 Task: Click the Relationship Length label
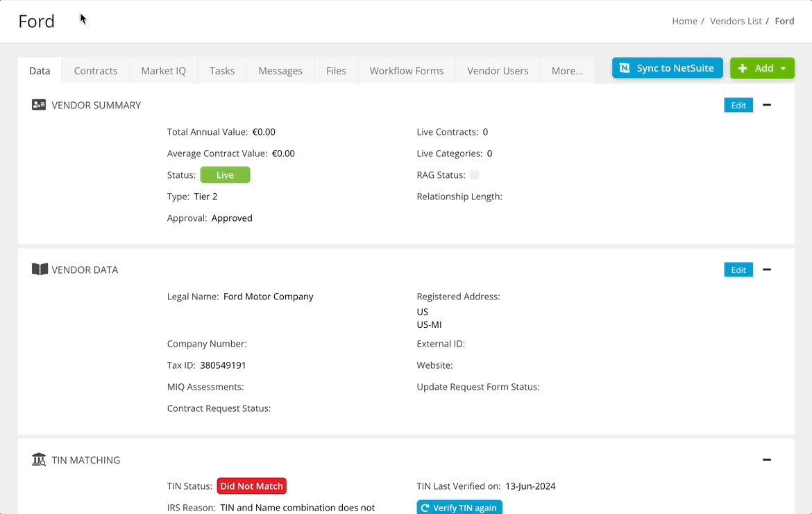(x=459, y=197)
